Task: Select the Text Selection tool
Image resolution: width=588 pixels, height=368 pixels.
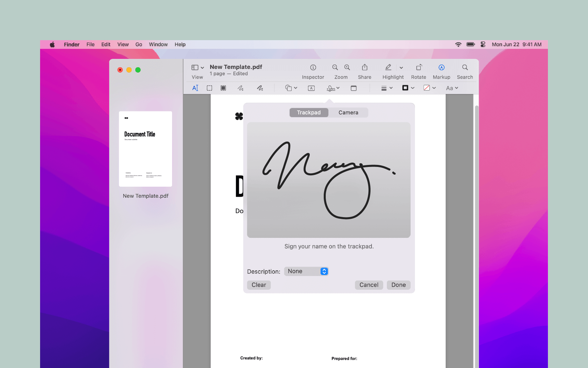Action: pyautogui.click(x=195, y=88)
